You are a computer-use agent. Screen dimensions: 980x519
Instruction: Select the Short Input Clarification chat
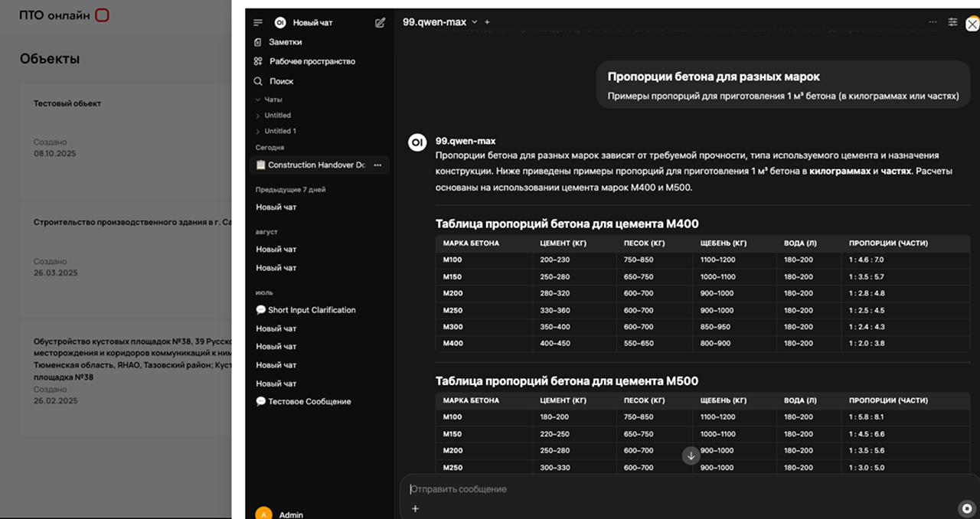[306, 309]
